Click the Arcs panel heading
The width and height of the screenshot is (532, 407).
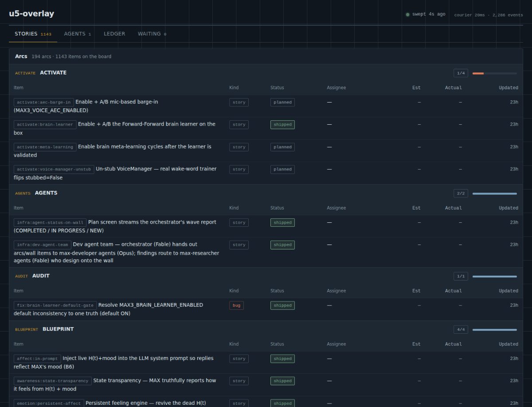pyautogui.click(x=21, y=56)
